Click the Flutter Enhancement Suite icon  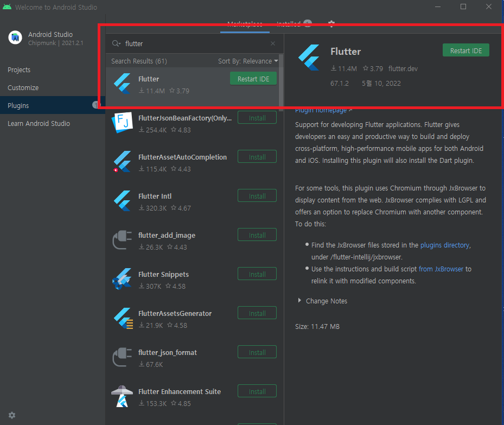click(122, 396)
